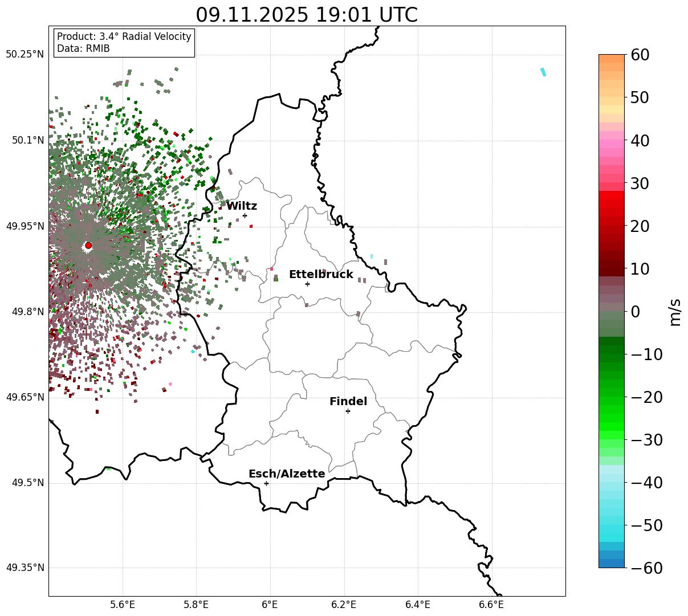Click the title "09.11.2025 19:01 UTC"
Viewport: 688px width, 616px height.
[x=307, y=14]
